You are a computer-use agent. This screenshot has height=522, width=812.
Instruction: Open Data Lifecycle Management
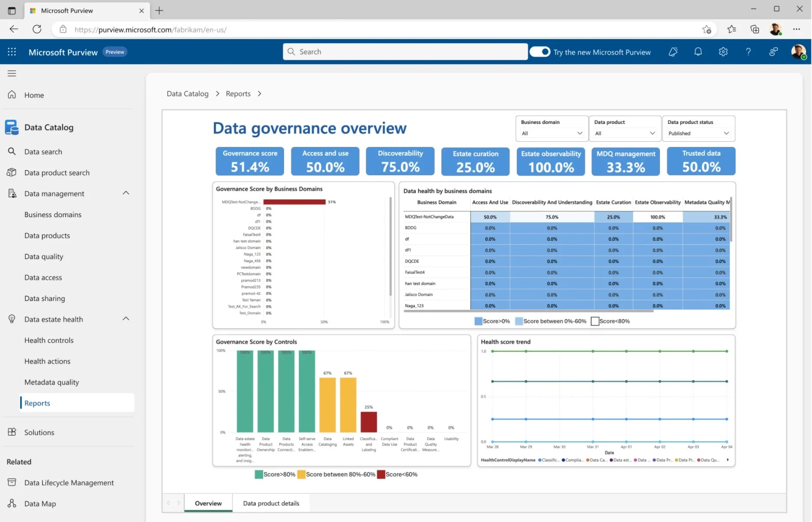pyautogui.click(x=69, y=483)
